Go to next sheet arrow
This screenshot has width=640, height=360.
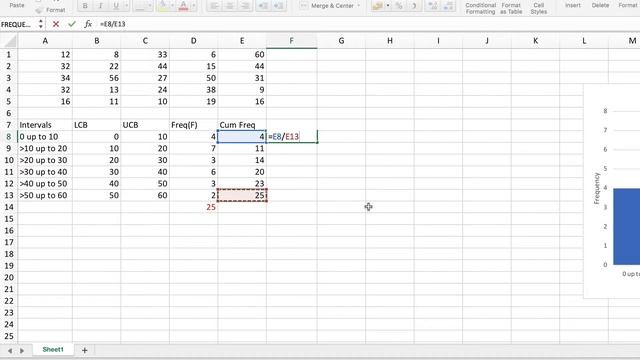pos(22,351)
